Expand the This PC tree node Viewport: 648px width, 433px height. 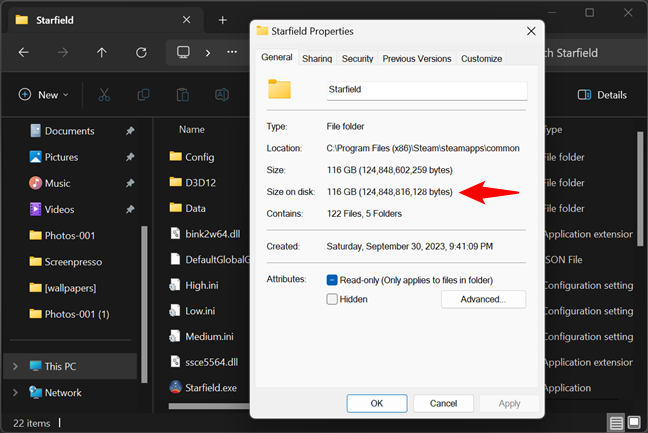(14, 367)
